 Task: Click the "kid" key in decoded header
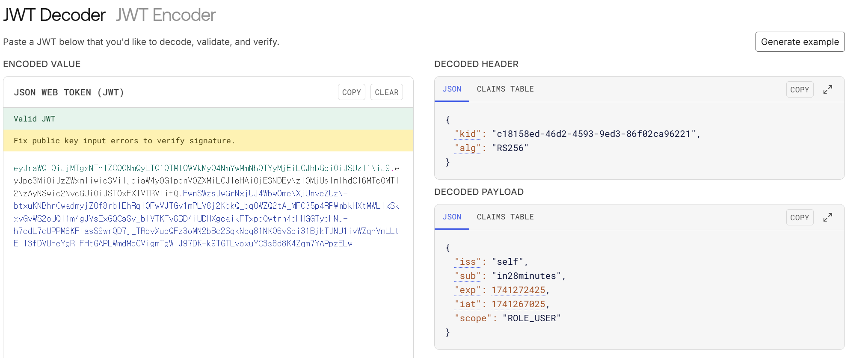(x=468, y=134)
